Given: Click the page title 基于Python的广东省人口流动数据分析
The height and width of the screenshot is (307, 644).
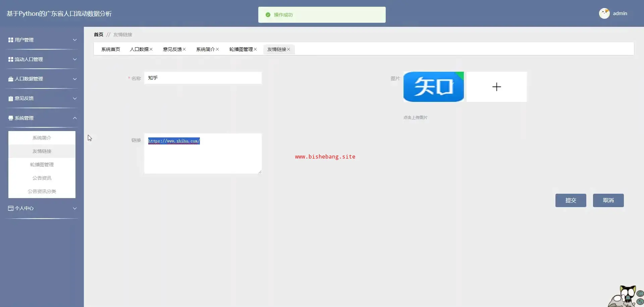Looking at the screenshot, I should 59,14.
